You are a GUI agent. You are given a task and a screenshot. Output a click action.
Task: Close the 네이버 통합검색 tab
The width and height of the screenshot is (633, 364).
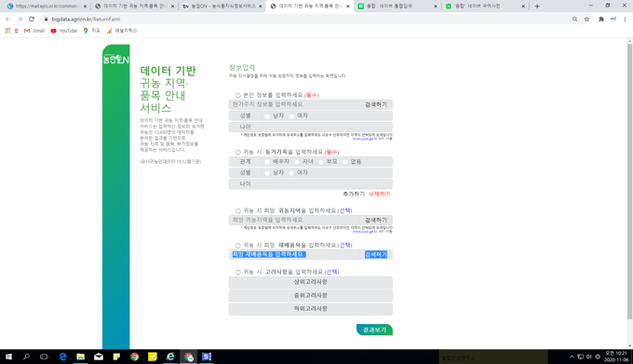(436, 7)
